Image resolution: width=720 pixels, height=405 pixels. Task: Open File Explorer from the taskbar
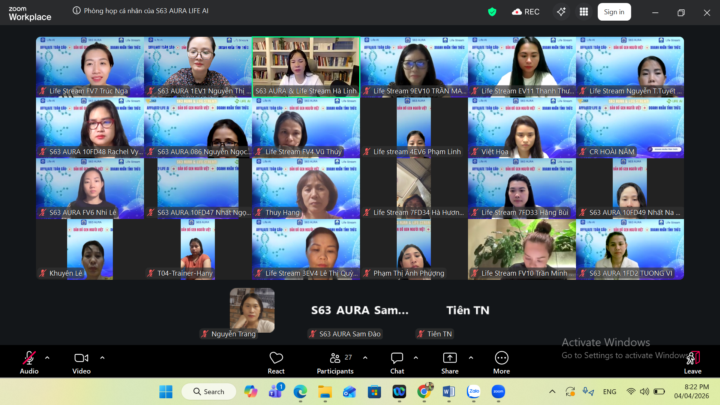(x=325, y=392)
